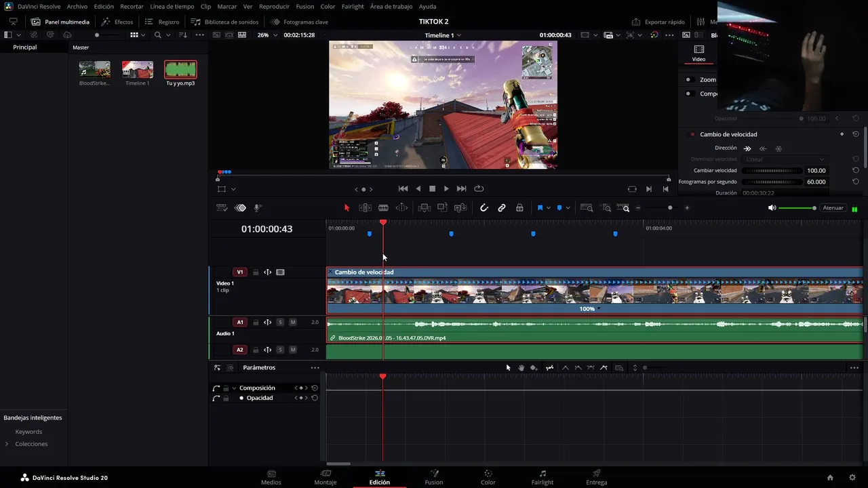Viewport: 868px width, 488px height.
Task: Go to project manager home icon
Action: [x=830, y=478]
